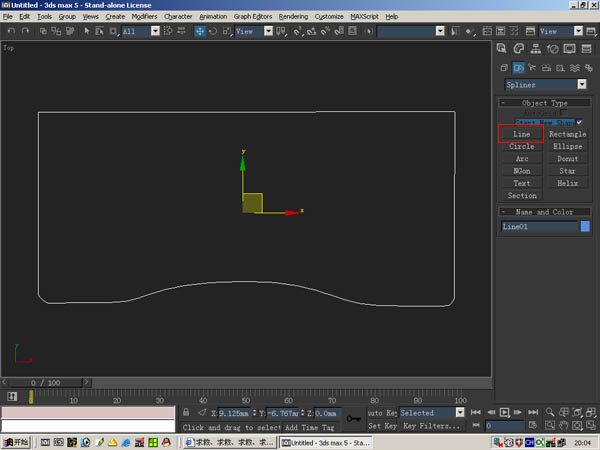This screenshot has height=450, width=600.
Task: Toggle the AutoGrid checkbox
Action: [x=563, y=113]
